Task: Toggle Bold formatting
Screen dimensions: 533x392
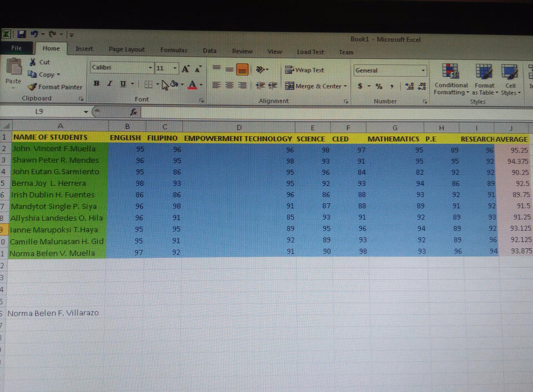Action: [97, 83]
